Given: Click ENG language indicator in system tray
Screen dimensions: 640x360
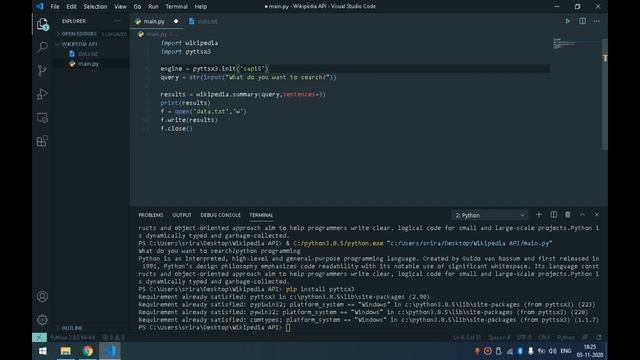Looking at the screenshot, I should tap(566, 351).
